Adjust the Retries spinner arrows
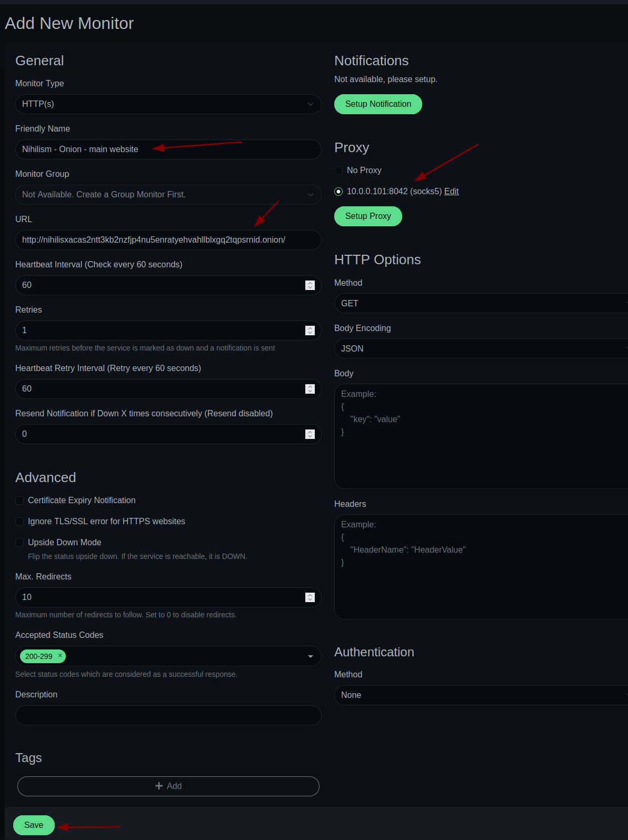 point(310,330)
